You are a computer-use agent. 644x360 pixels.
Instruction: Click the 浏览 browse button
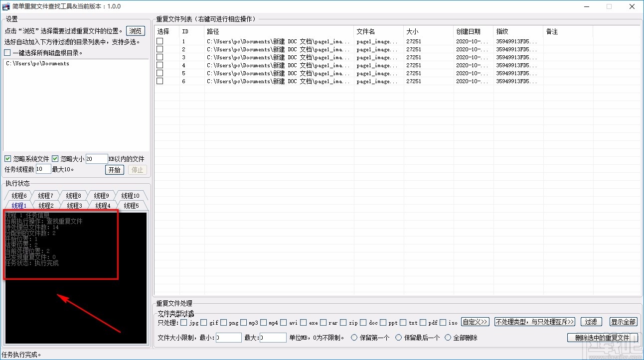136,31
